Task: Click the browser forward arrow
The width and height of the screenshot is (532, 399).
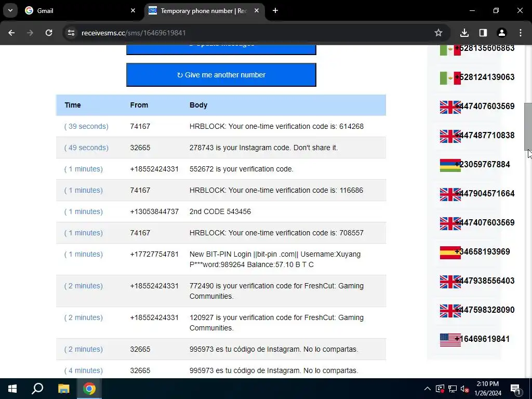Action: (30, 33)
